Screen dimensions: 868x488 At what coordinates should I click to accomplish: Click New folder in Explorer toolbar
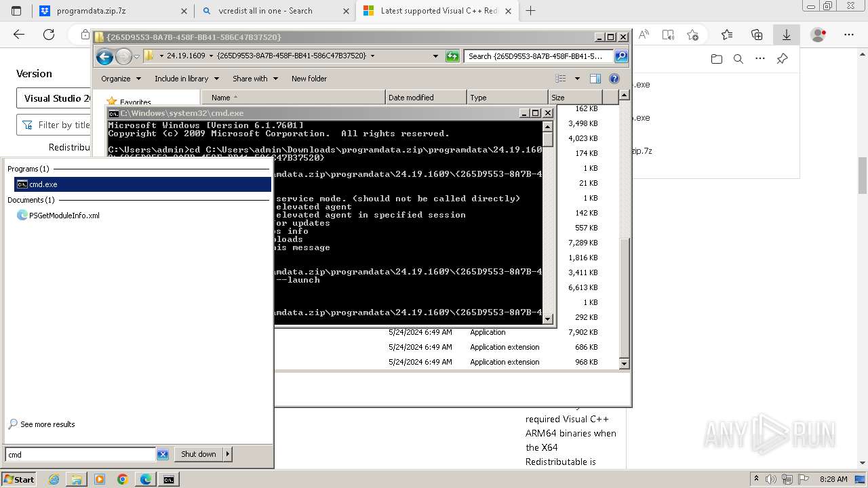click(x=309, y=79)
